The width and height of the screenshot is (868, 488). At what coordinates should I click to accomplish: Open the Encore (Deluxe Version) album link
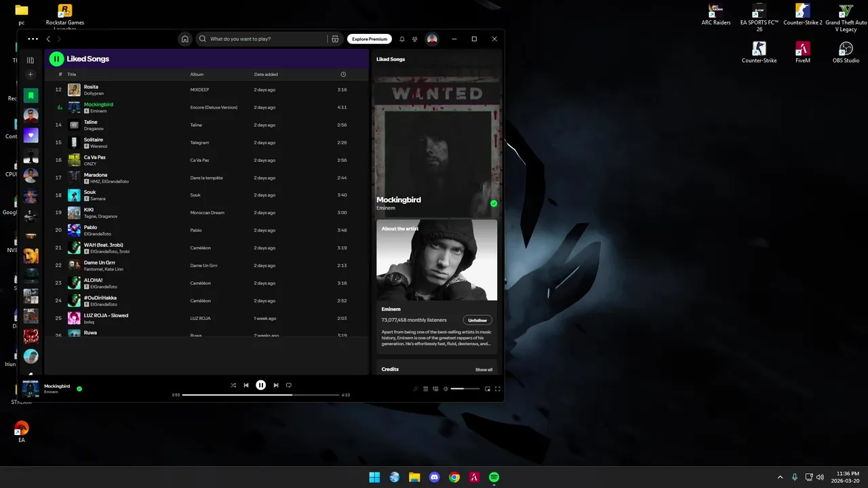click(214, 107)
